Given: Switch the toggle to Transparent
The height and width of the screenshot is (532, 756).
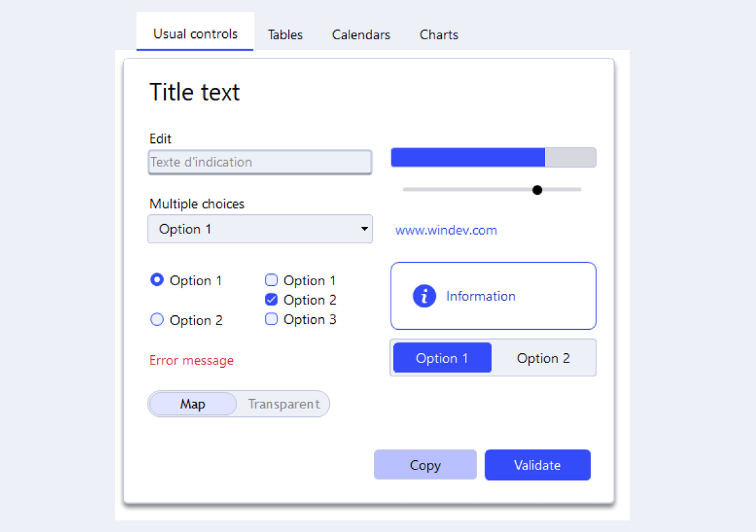Looking at the screenshot, I should coord(283,404).
